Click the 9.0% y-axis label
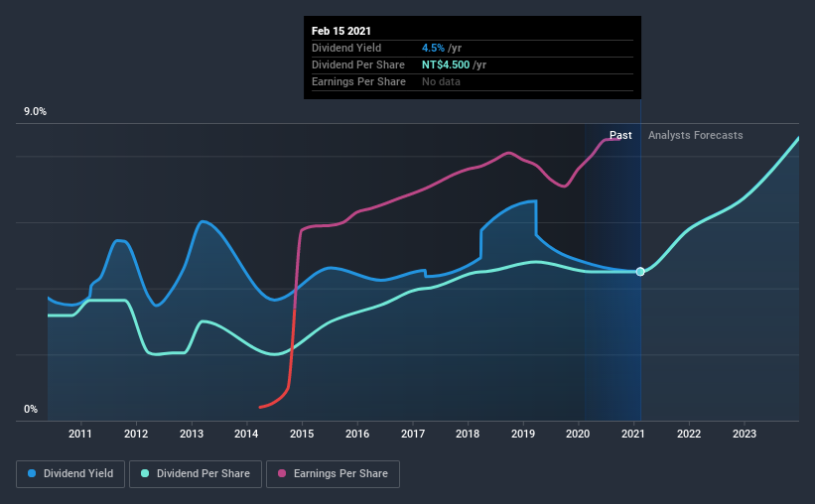Viewport: 815px width, 504px height. [35, 112]
